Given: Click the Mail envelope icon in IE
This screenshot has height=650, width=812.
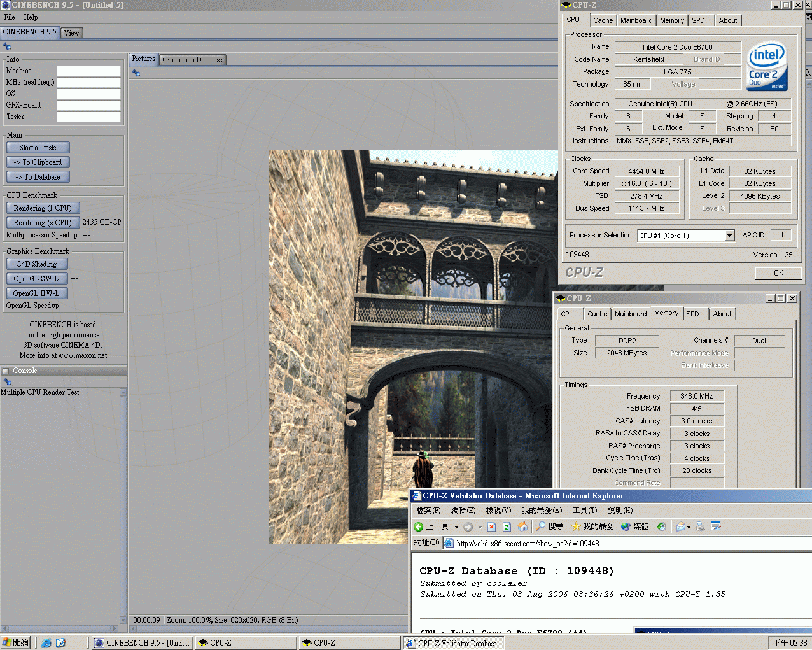Looking at the screenshot, I should coord(680,526).
